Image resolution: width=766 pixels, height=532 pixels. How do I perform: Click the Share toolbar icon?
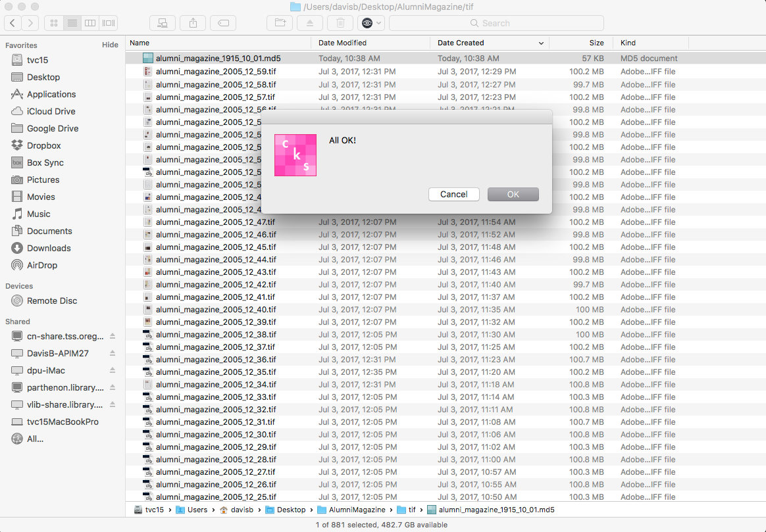193,23
